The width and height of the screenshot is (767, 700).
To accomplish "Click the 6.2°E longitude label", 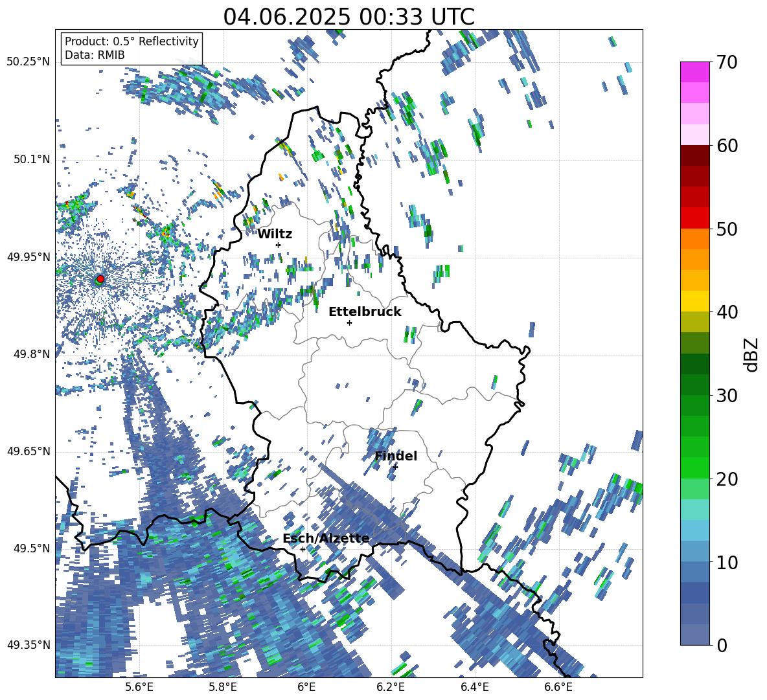I will [x=391, y=687].
